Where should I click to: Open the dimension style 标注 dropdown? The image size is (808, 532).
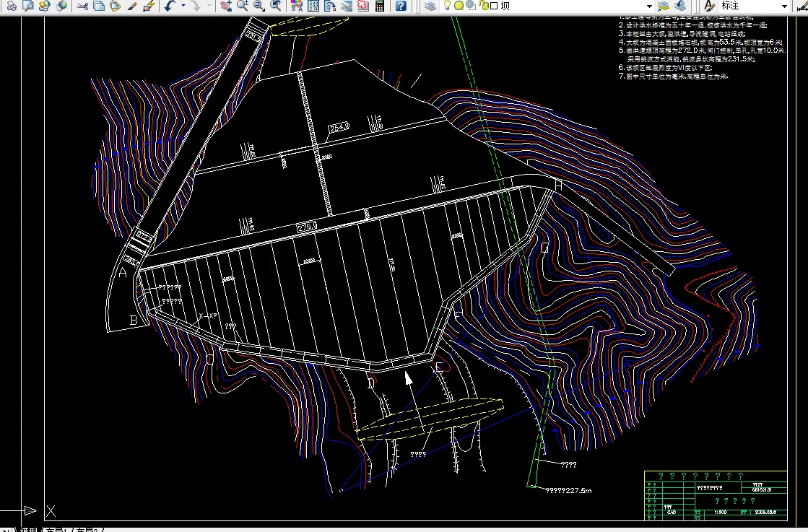click(x=783, y=6)
